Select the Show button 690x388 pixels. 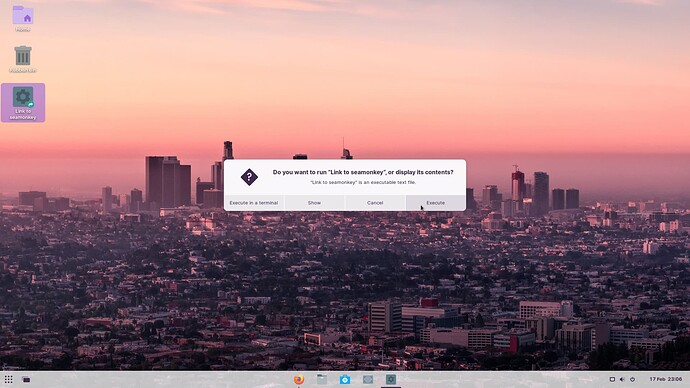(x=314, y=203)
